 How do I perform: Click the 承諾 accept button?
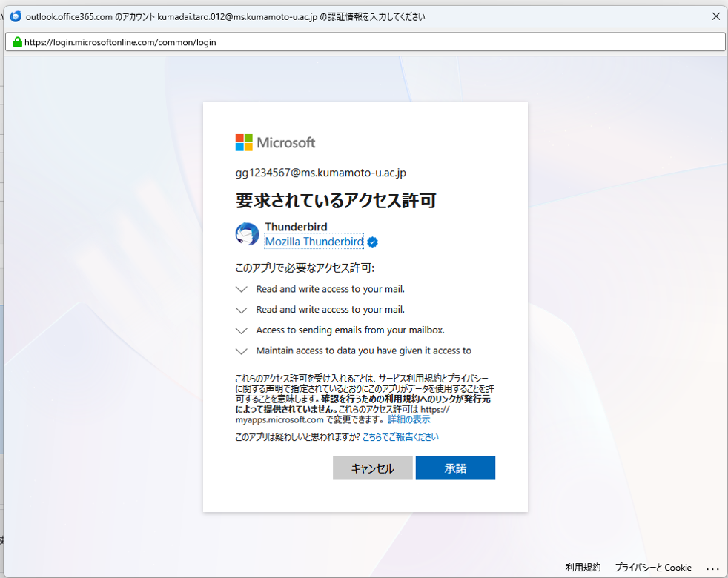455,468
